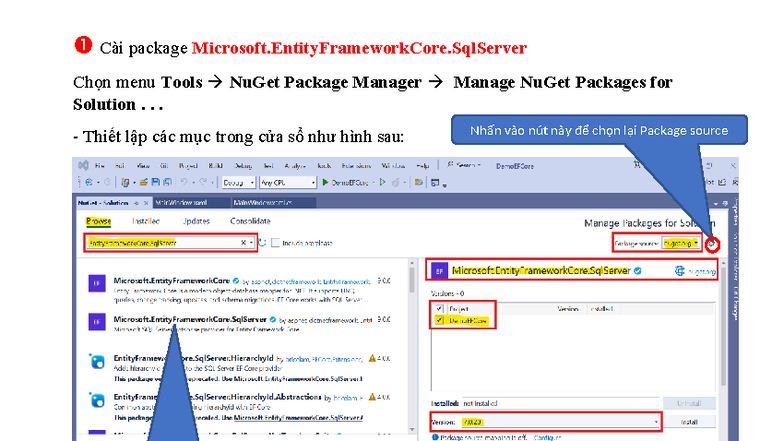Start debugging with the green DemoEFCore play icon
This screenshot has height=441, width=784.
[326, 182]
